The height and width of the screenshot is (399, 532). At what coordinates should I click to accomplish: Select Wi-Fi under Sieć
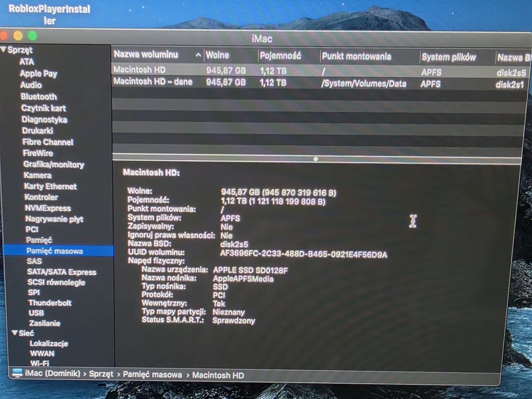click(x=40, y=363)
